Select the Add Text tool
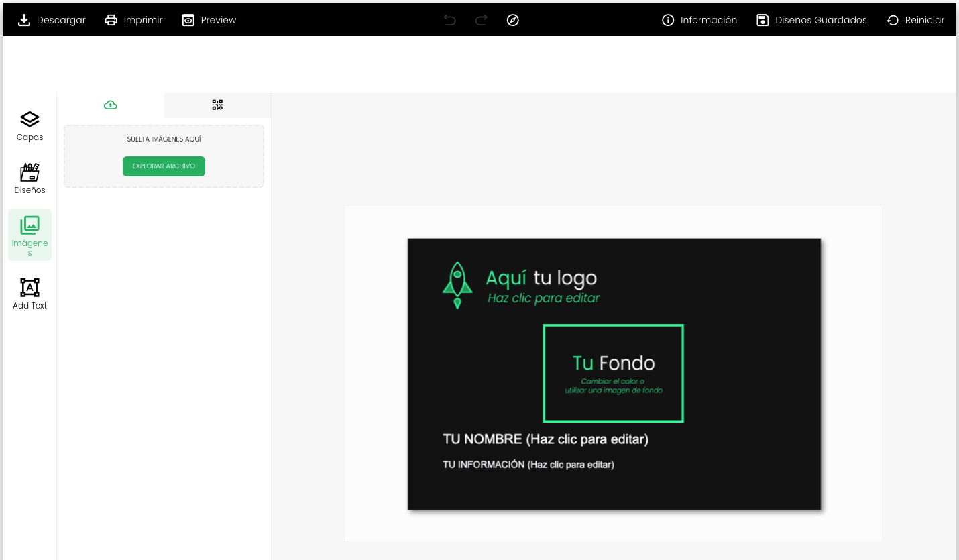Screen dimensions: 959x560 (30, 294)
